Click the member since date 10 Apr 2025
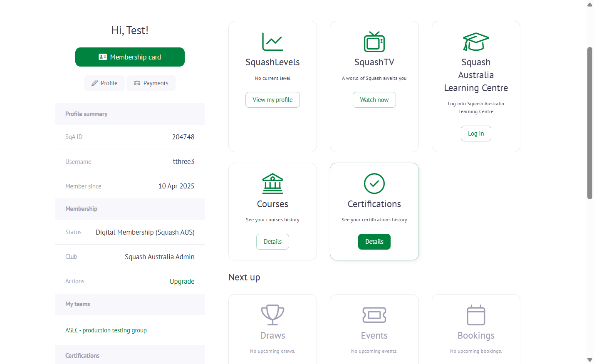 176,186
